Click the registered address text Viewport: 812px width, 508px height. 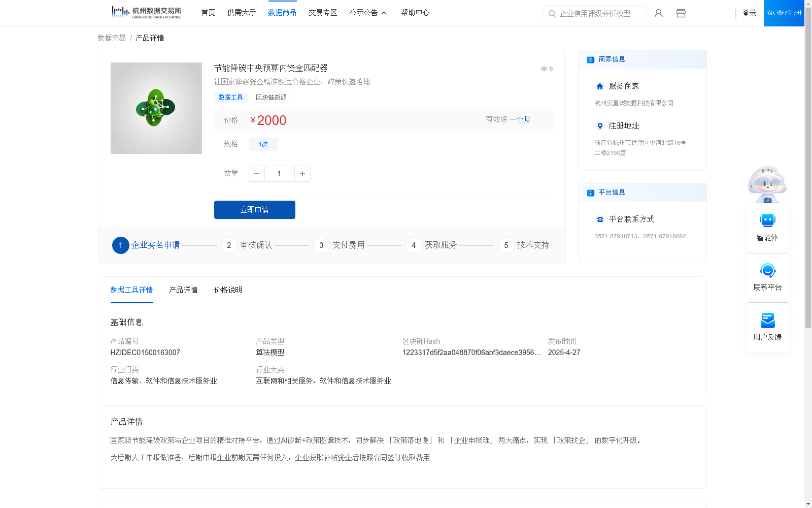[640, 148]
